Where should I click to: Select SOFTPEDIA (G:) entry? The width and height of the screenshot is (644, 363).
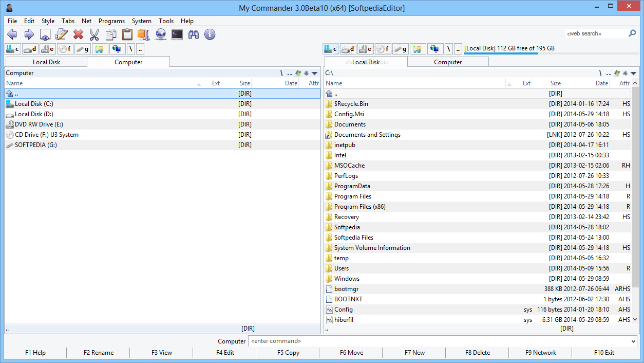(162, 145)
